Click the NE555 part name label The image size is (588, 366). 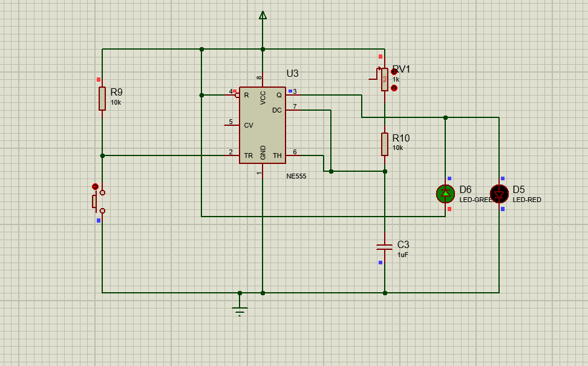click(x=296, y=176)
